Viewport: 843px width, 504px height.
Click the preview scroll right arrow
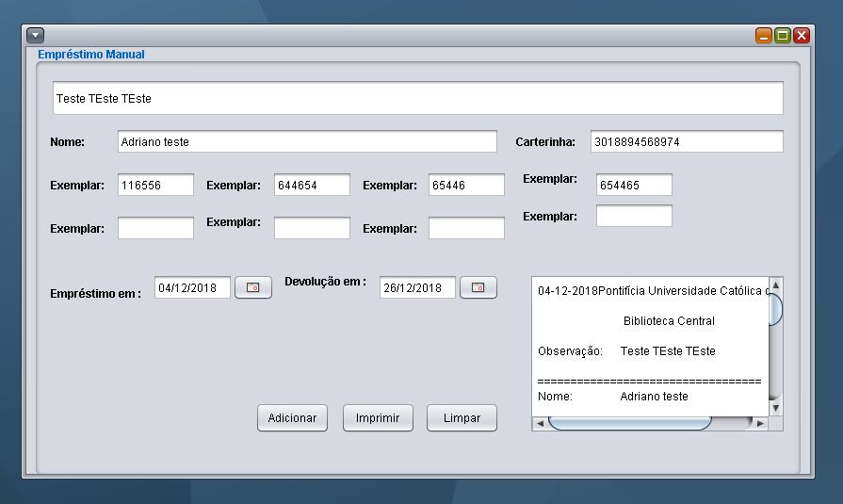(760, 423)
